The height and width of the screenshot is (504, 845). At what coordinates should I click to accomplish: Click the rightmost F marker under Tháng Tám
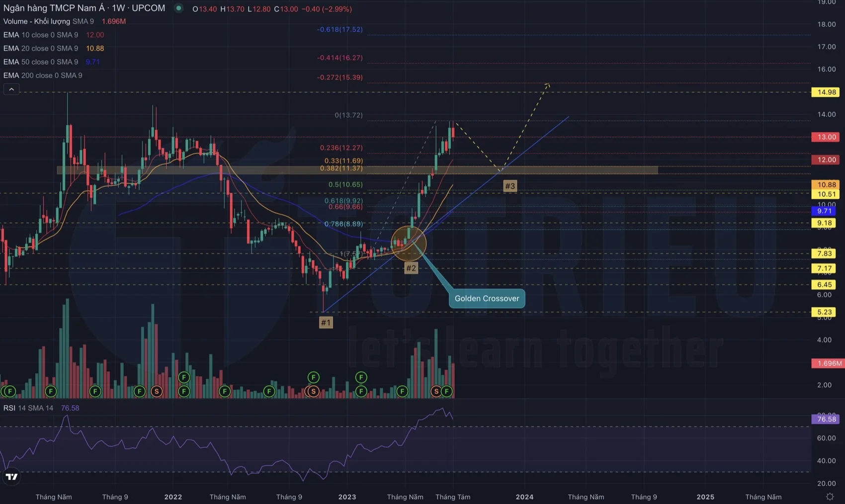(x=447, y=392)
